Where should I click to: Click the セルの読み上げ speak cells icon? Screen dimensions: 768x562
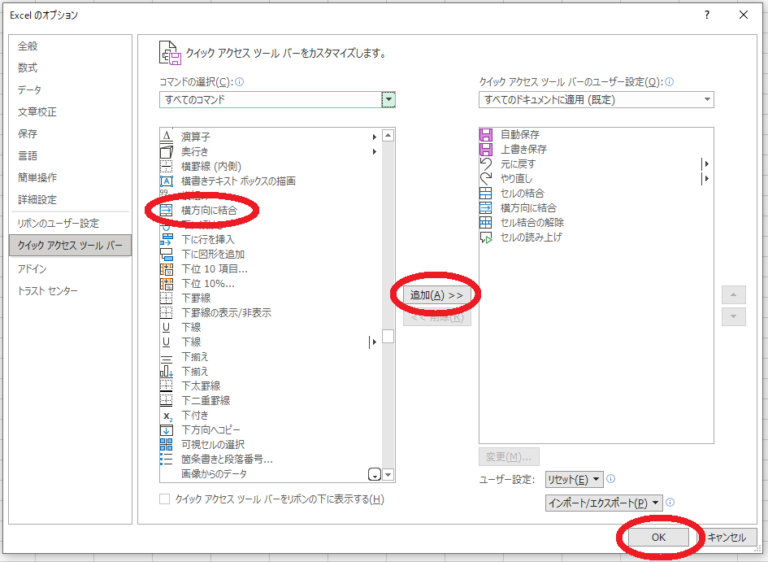click(x=487, y=237)
